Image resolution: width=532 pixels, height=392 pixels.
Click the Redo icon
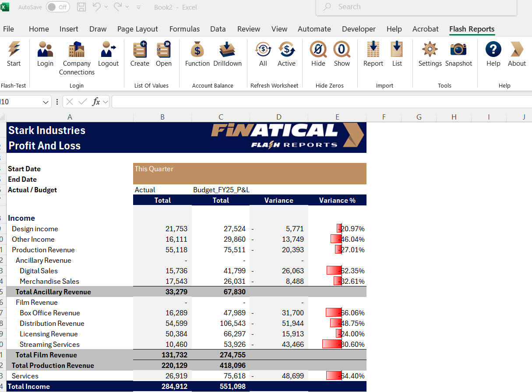point(118,7)
